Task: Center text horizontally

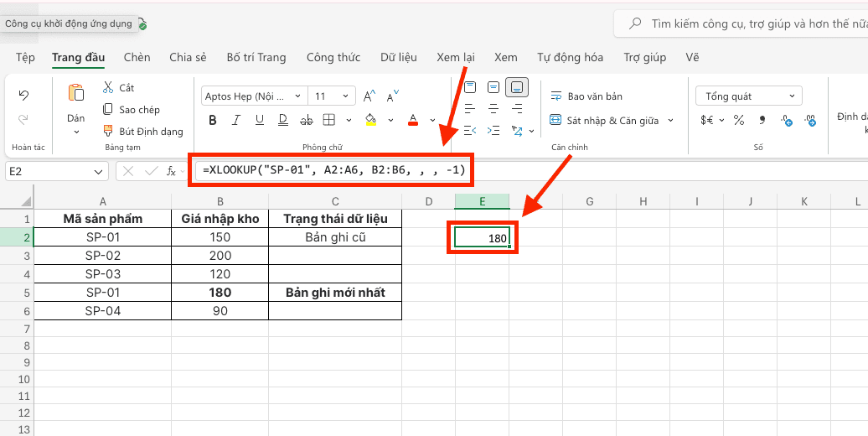Action: click(x=493, y=108)
